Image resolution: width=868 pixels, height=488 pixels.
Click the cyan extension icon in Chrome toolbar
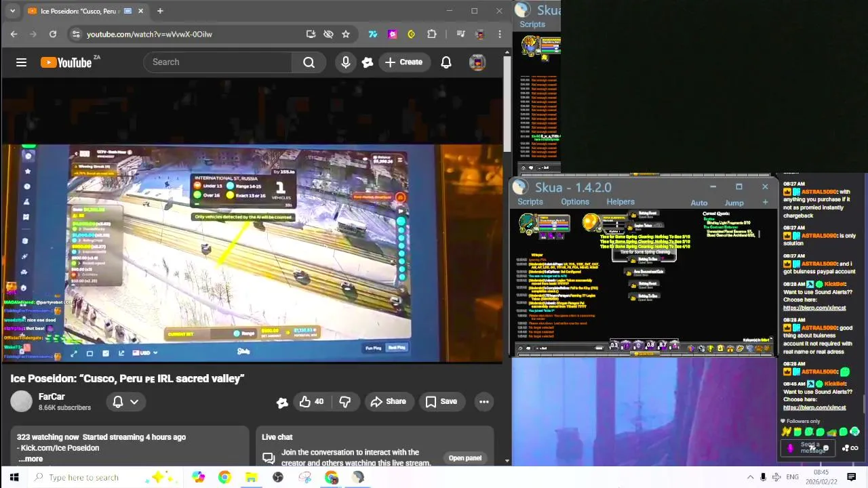(373, 34)
